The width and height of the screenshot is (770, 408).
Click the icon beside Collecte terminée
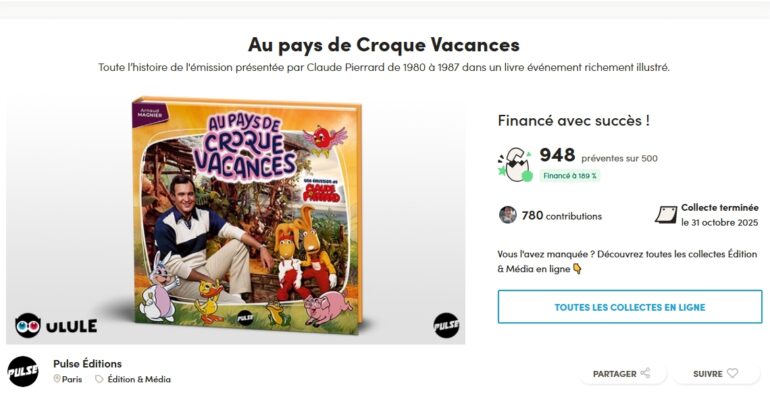coord(665,215)
